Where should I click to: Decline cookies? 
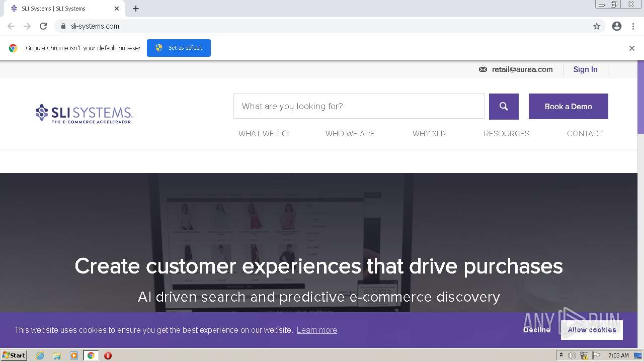pos(537,330)
